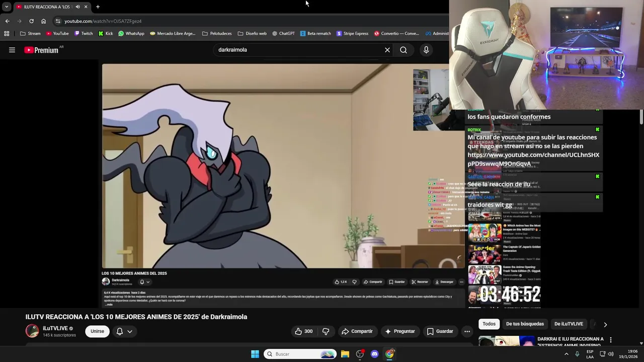Screen dimensions: 644x362
Task: Open the YouTube bookmark
Action: coord(57,34)
